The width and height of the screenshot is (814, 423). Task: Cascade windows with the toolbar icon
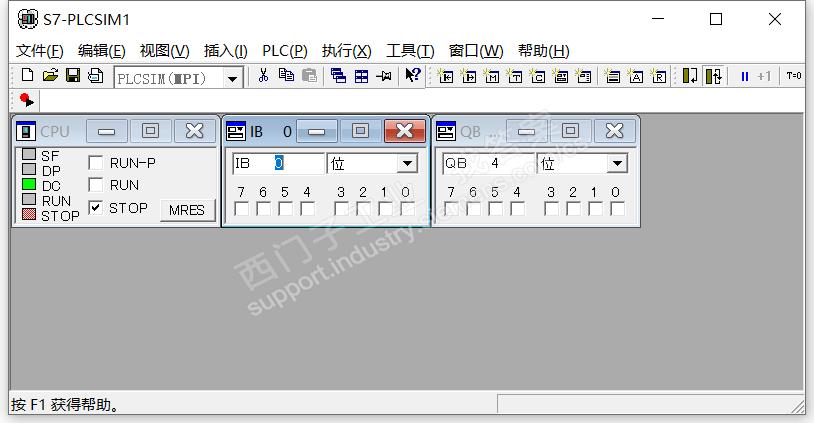pos(338,76)
